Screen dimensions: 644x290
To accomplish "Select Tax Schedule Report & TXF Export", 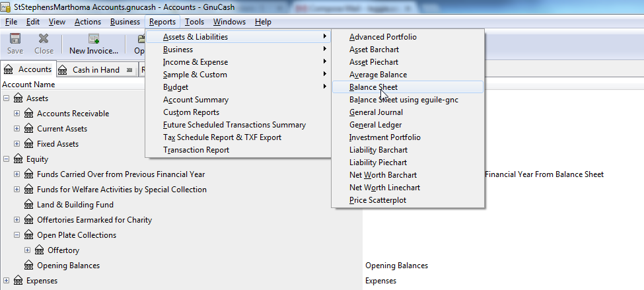I will (238, 137).
